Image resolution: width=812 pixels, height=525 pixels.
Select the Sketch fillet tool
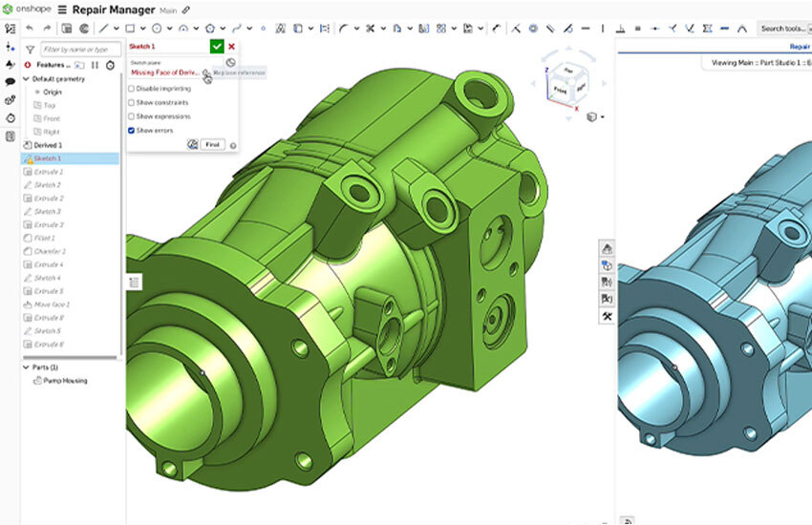(343, 29)
